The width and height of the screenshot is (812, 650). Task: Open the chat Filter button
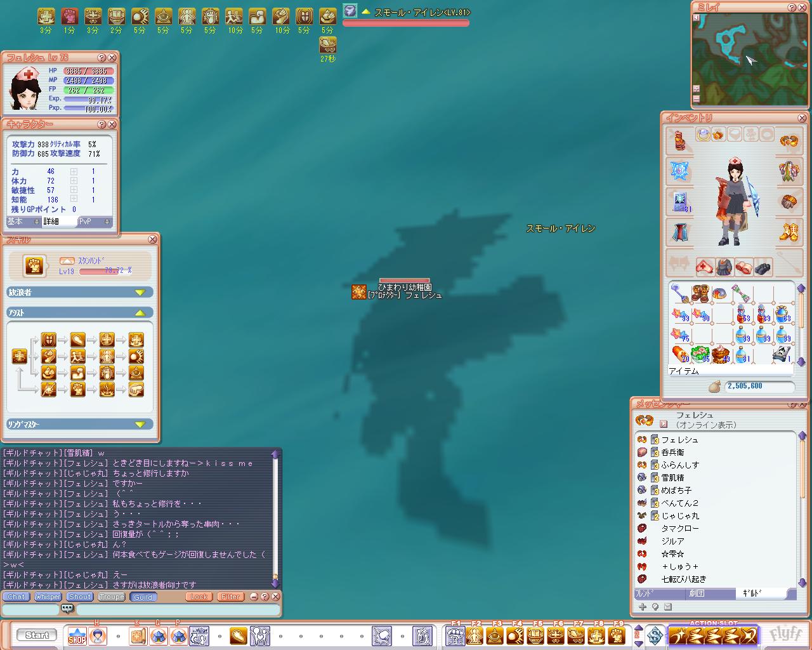231,597
